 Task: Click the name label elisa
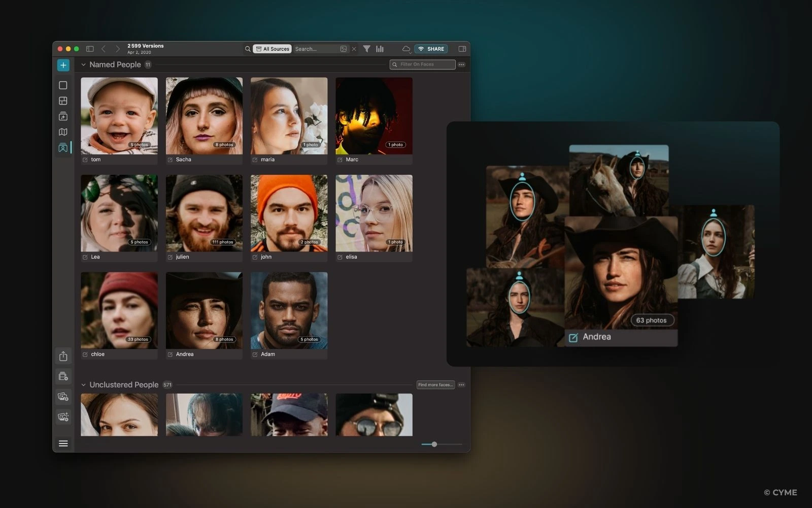click(351, 257)
